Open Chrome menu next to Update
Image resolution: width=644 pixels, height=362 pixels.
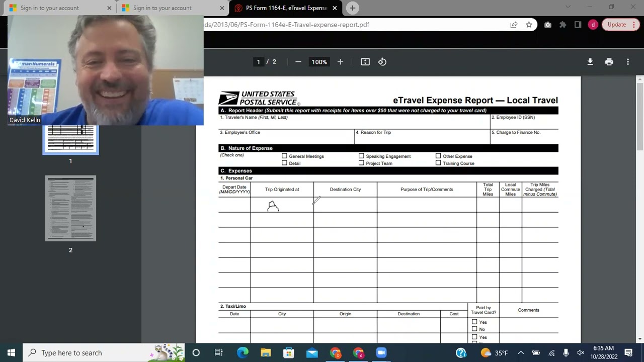633,25
